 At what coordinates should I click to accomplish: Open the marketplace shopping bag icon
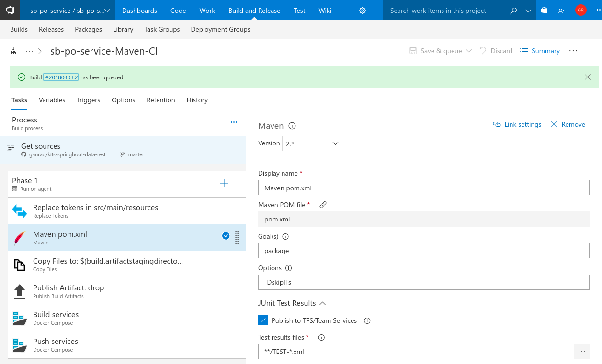coord(544,10)
